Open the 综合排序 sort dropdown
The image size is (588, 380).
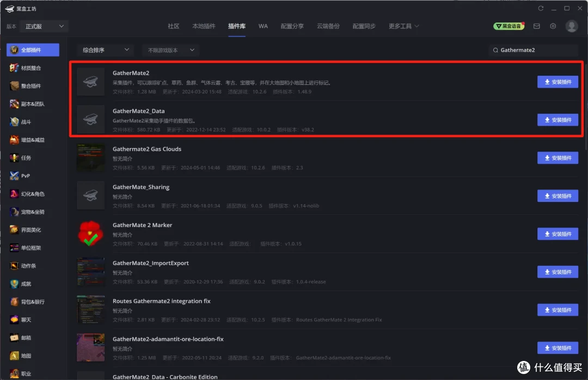pyautogui.click(x=105, y=50)
